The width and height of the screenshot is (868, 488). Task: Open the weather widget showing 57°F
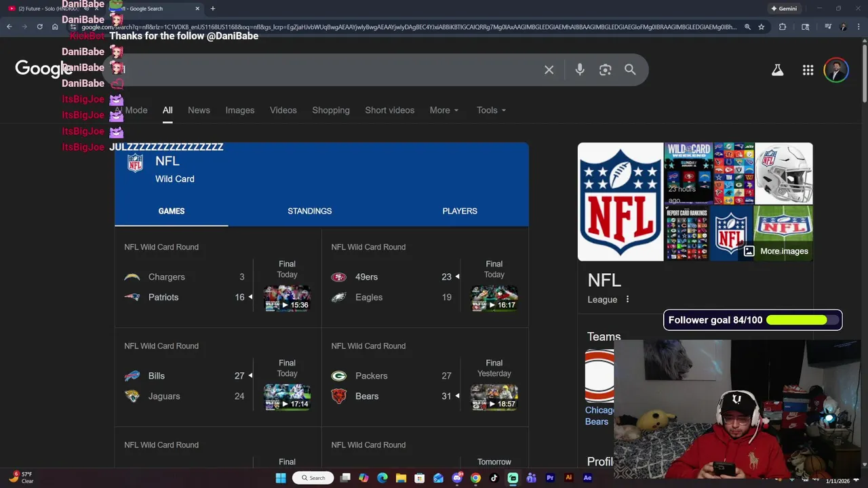20,478
